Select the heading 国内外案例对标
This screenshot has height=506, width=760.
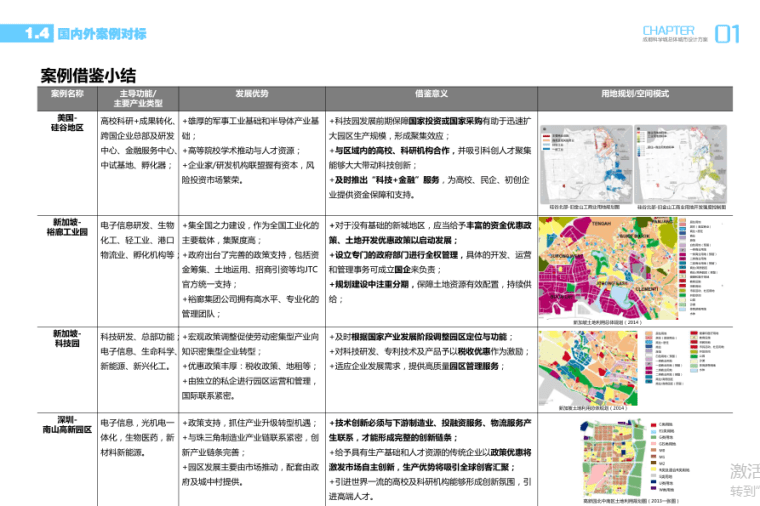(x=102, y=34)
